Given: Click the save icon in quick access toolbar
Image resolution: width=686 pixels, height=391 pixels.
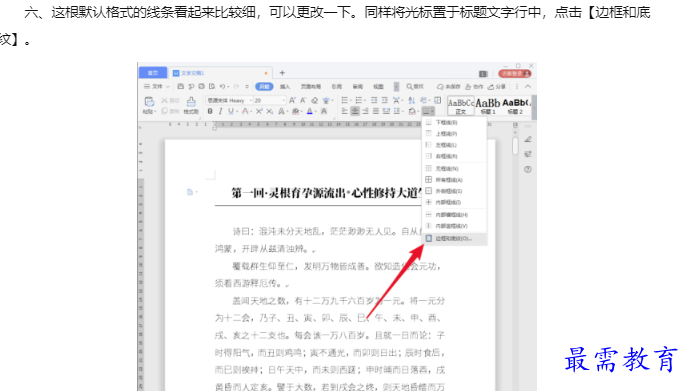Looking at the screenshot, I should [181, 87].
